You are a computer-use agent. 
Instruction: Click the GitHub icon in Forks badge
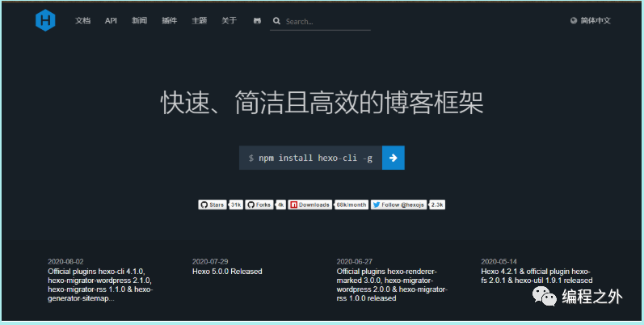[251, 205]
